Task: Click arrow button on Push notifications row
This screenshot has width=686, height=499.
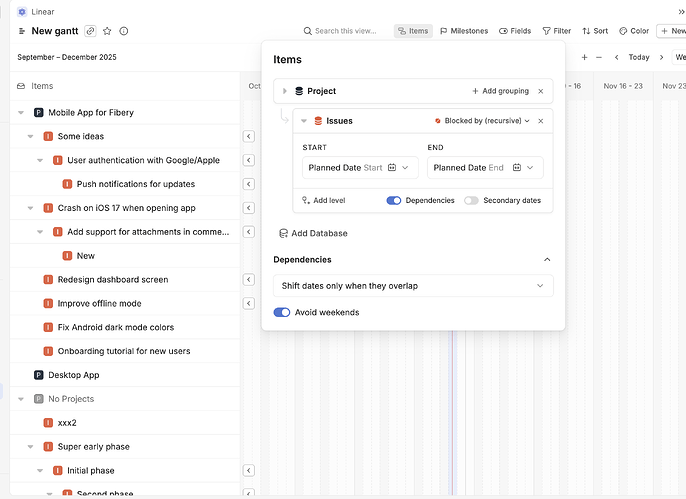Action: tap(248, 184)
